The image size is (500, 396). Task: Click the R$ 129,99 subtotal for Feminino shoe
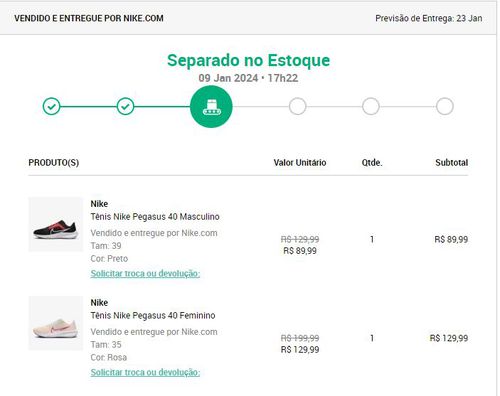pyautogui.click(x=449, y=338)
